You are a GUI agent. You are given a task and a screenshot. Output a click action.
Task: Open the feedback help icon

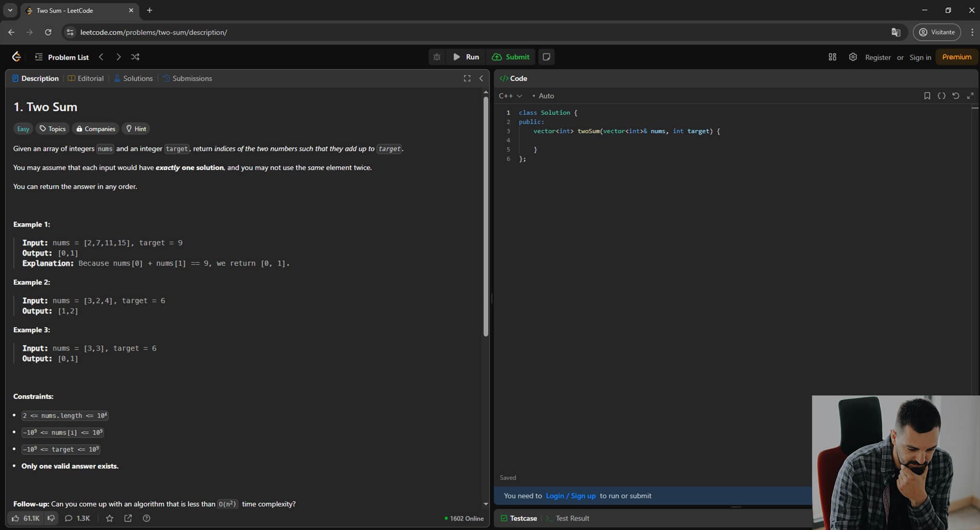point(146,518)
